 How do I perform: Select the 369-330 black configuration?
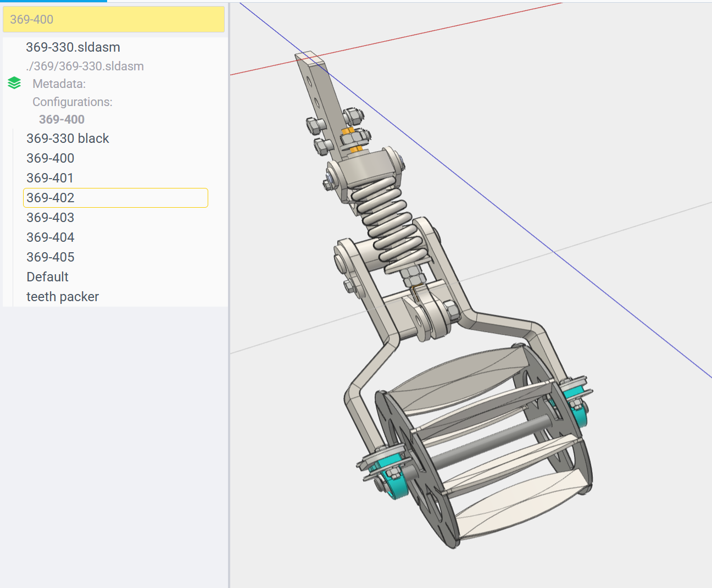[x=68, y=138]
